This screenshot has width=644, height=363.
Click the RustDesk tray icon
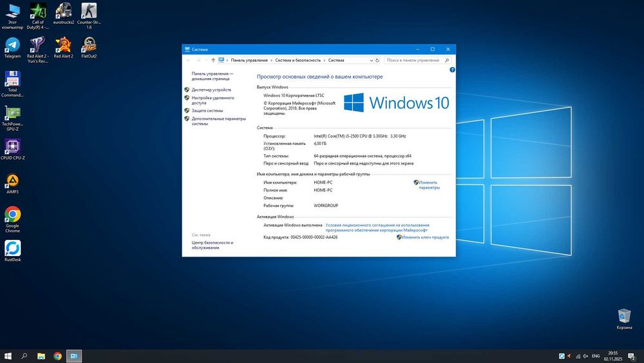562,356
